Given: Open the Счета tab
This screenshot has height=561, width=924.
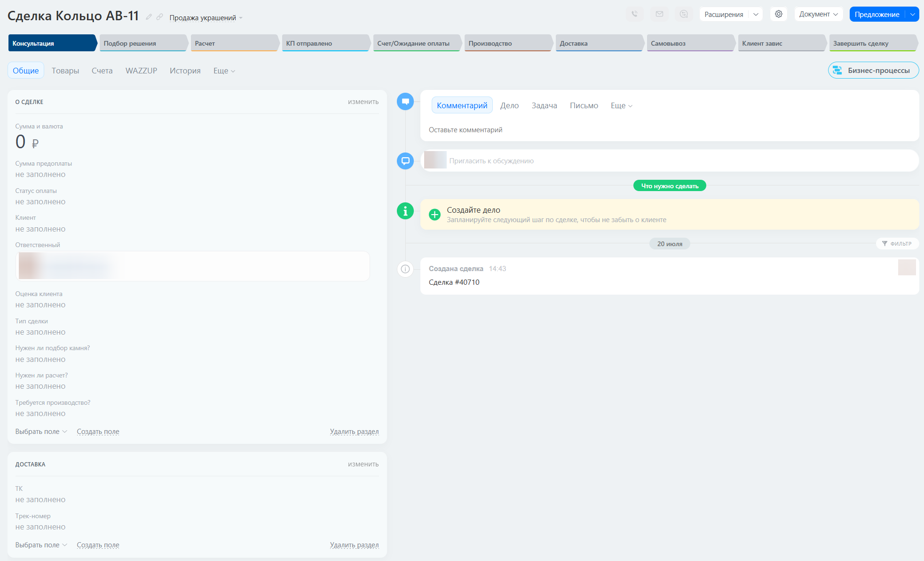Looking at the screenshot, I should click(102, 71).
